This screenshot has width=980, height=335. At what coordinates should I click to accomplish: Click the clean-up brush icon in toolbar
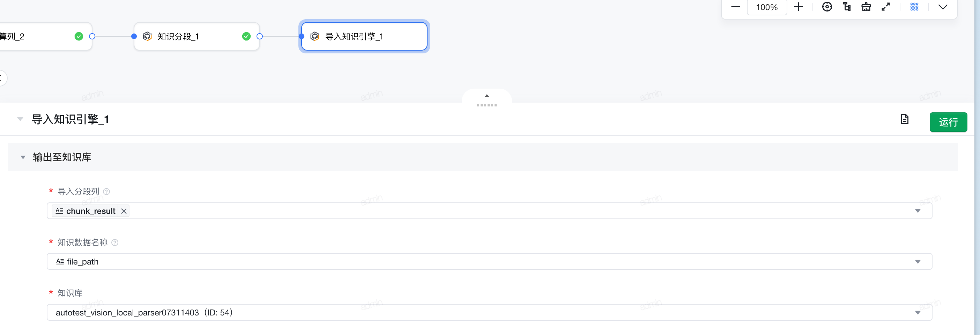(866, 7)
